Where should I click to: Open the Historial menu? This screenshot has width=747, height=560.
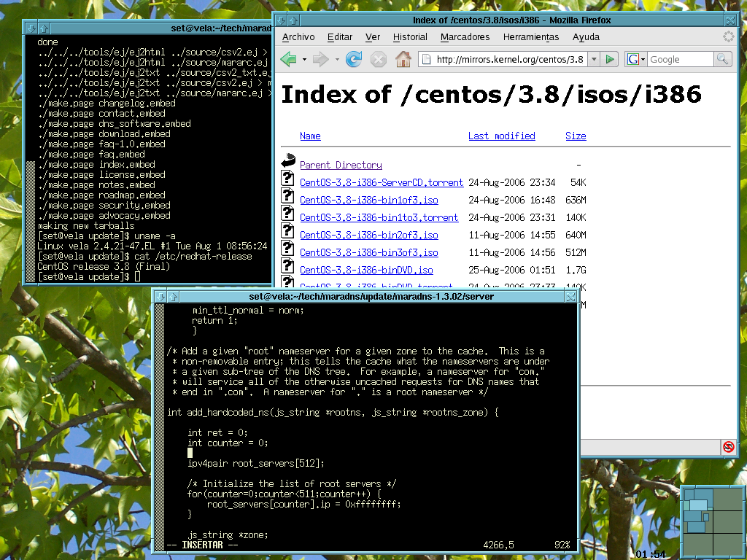pos(410,36)
